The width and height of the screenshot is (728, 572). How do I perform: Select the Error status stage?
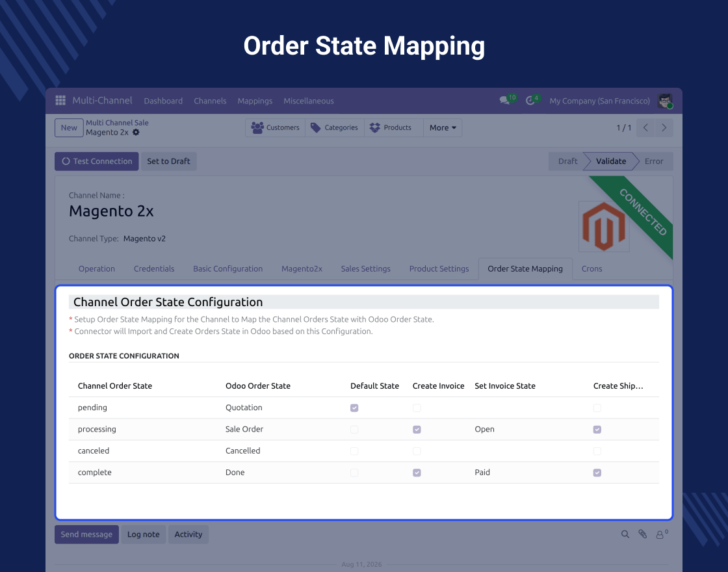pos(654,161)
